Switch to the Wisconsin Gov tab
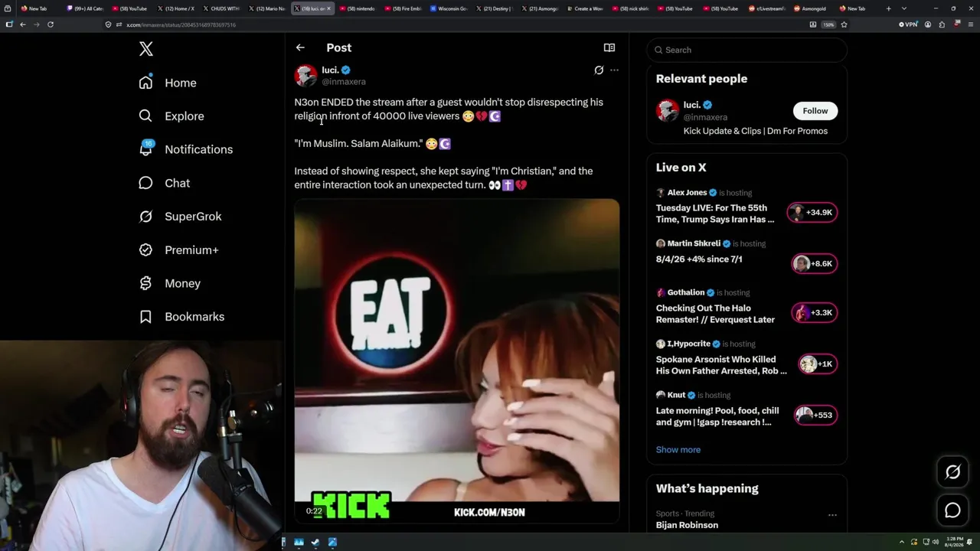 [448, 8]
